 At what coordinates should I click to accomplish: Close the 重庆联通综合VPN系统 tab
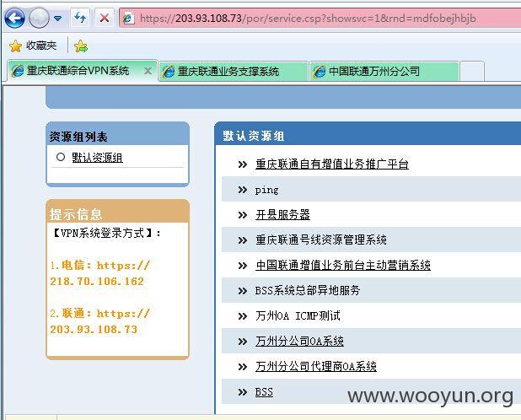[x=148, y=71]
